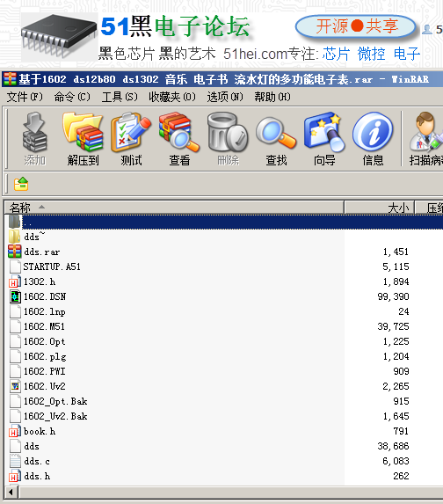
Task: Sort files by 名称 column header
Action: point(174,208)
